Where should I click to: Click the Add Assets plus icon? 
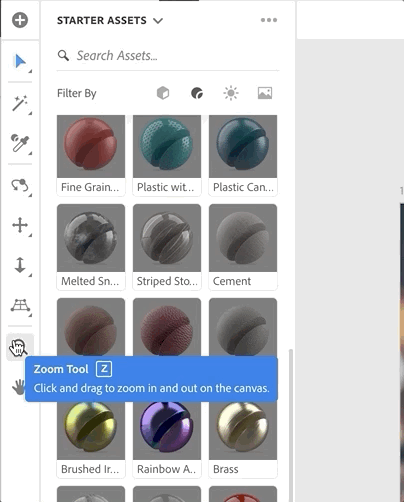click(20, 20)
